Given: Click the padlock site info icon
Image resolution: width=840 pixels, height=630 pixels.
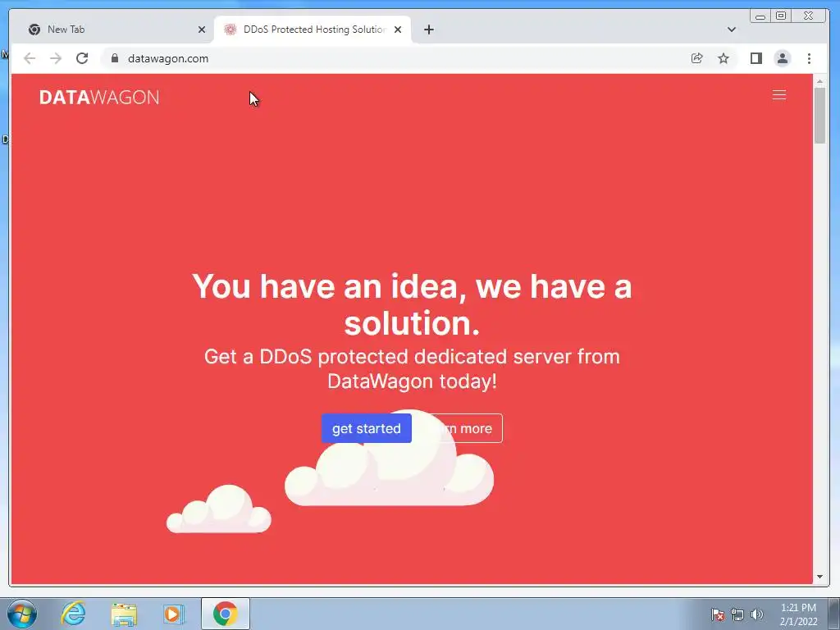Looking at the screenshot, I should click(115, 58).
